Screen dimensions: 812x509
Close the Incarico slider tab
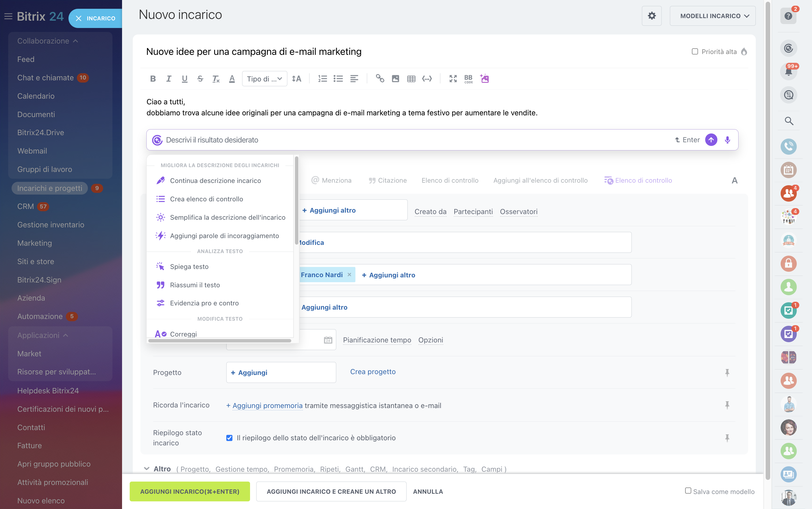pyautogui.click(x=78, y=18)
